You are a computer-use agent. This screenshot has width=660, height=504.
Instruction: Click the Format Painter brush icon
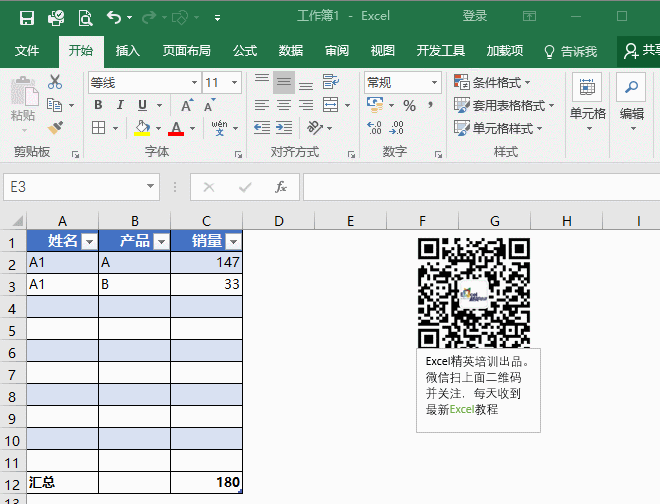(55, 127)
